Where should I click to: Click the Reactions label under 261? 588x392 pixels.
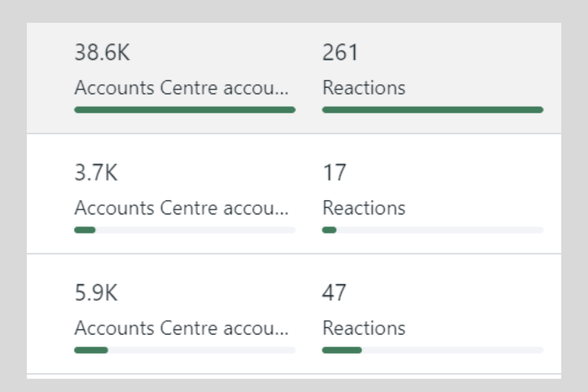(x=364, y=88)
